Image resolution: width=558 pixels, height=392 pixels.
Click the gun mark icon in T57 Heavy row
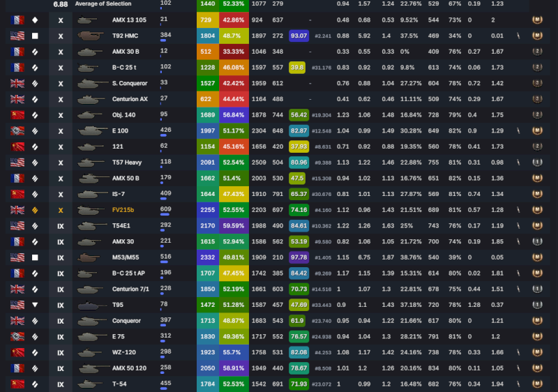click(518, 163)
